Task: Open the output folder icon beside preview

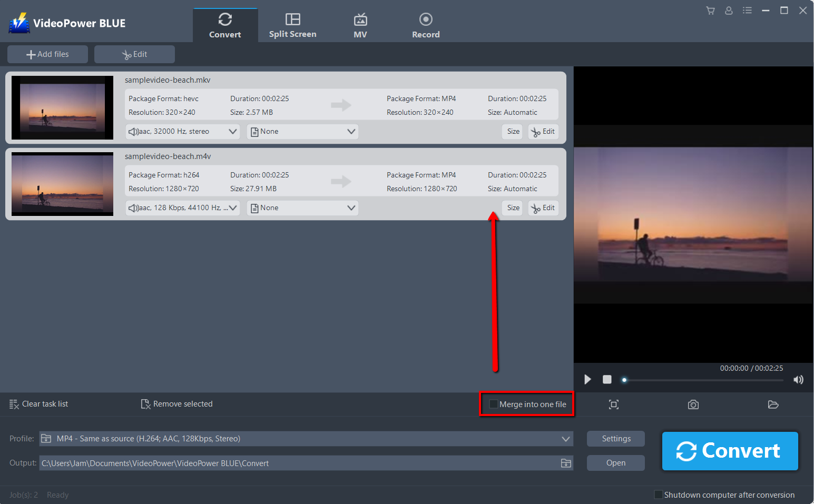Action: coord(773,404)
